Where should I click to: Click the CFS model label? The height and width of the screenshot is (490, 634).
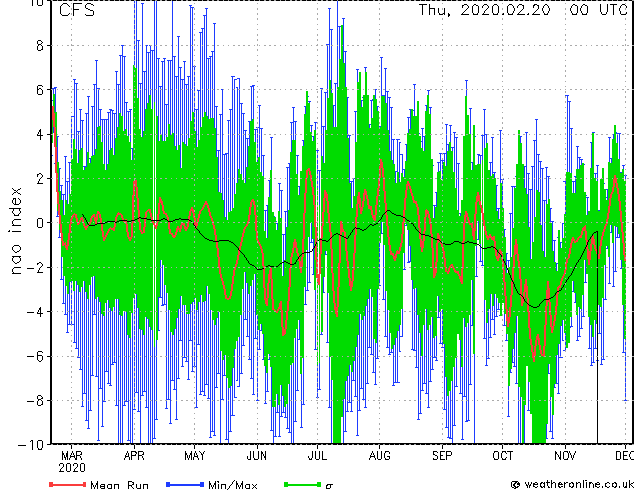click(x=77, y=10)
